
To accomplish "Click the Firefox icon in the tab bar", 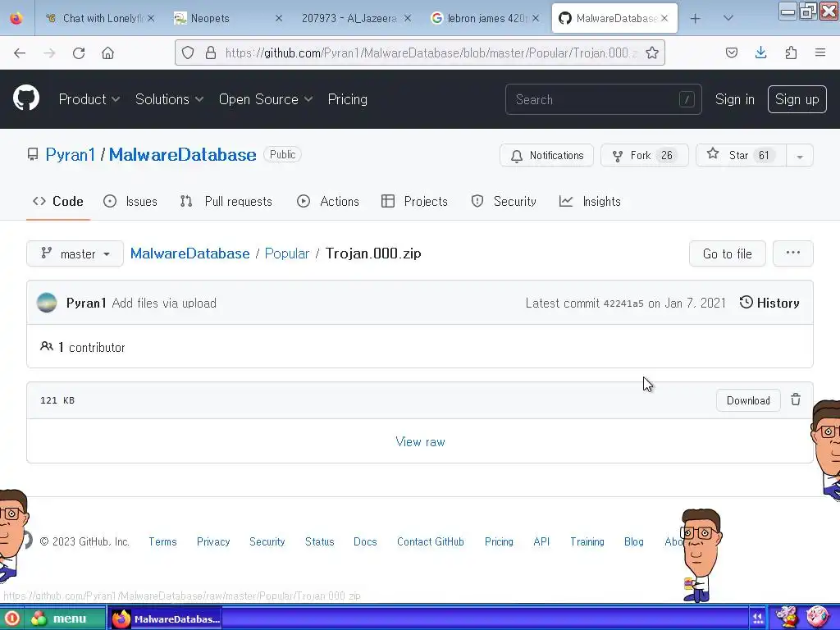I will point(16,18).
